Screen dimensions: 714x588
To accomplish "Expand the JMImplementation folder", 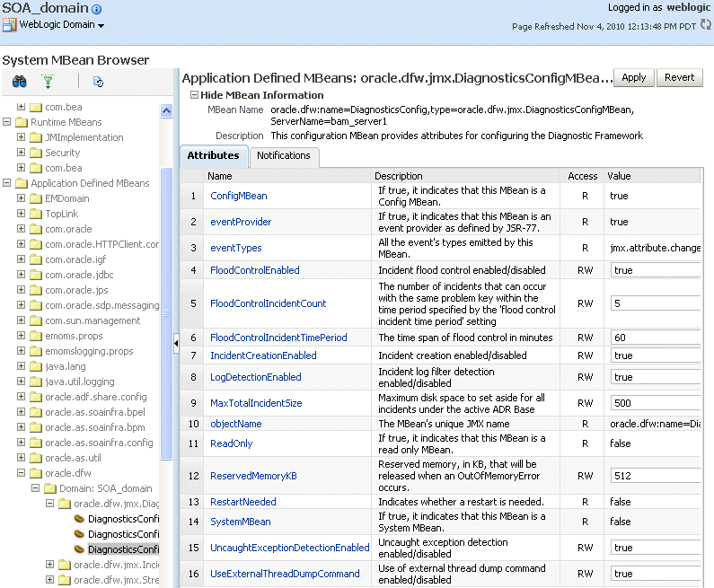I will click(21, 137).
